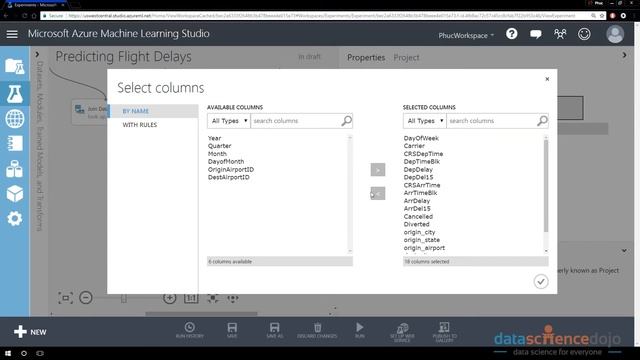This screenshot has width=640, height=360.
Task: Select Quarter in available columns
Action: click(219, 146)
